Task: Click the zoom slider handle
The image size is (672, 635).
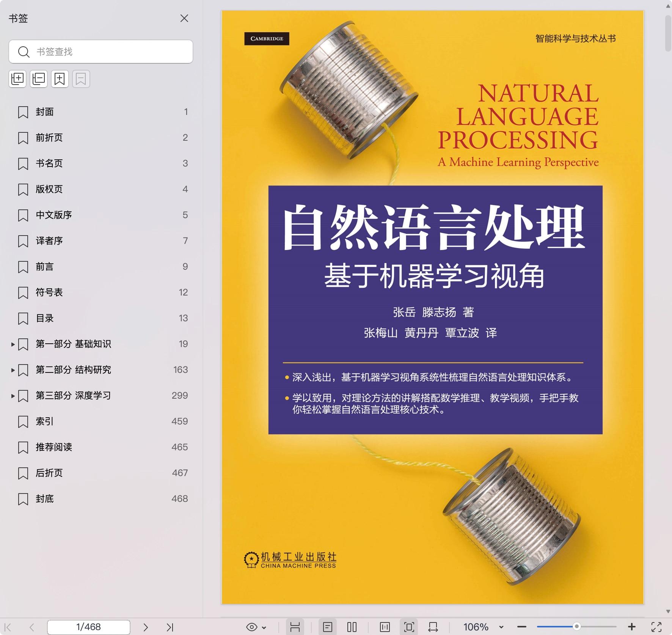Action: pos(576,627)
